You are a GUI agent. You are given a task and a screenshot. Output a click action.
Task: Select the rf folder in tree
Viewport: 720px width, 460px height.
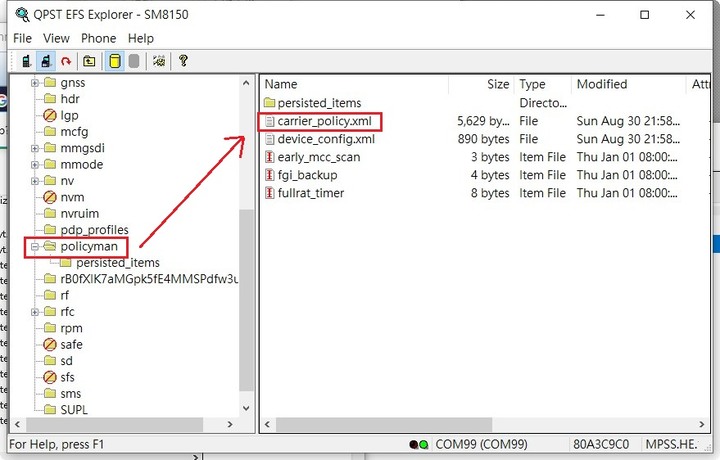pyautogui.click(x=64, y=296)
